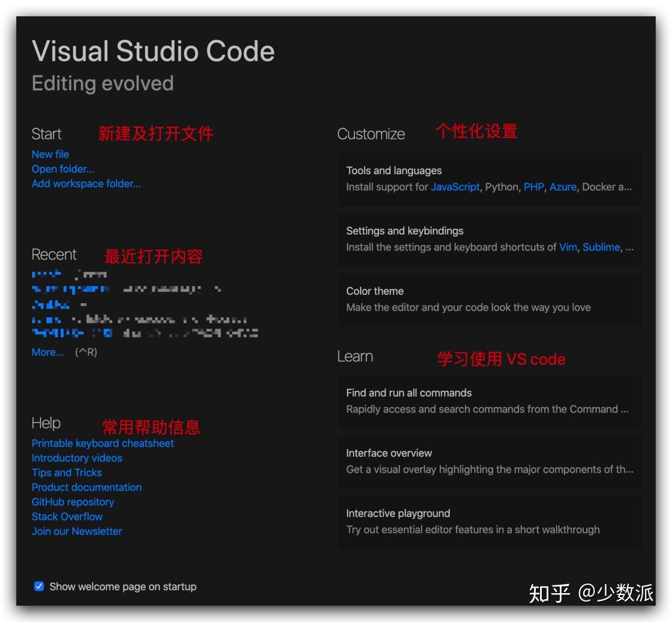The image size is (672, 622).
Task: Open Introductory videos link
Action: (x=77, y=457)
